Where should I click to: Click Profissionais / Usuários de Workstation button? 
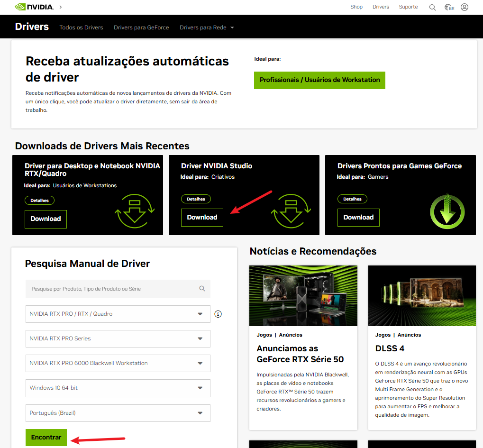coord(319,80)
